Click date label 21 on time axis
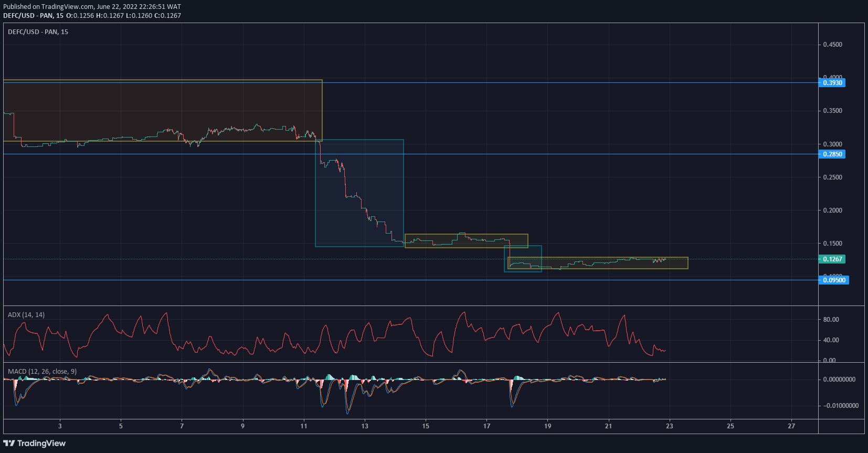 coord(608,426)
